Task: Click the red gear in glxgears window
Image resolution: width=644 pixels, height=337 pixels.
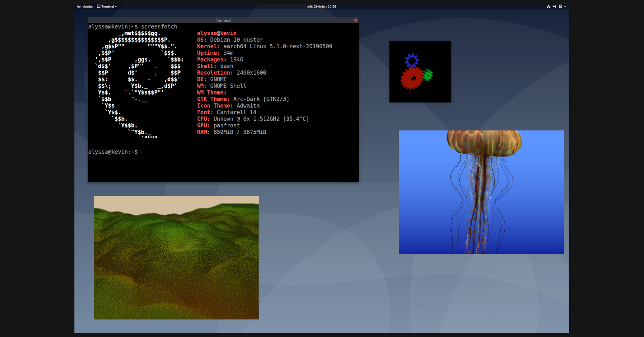Action: [412, 78]
